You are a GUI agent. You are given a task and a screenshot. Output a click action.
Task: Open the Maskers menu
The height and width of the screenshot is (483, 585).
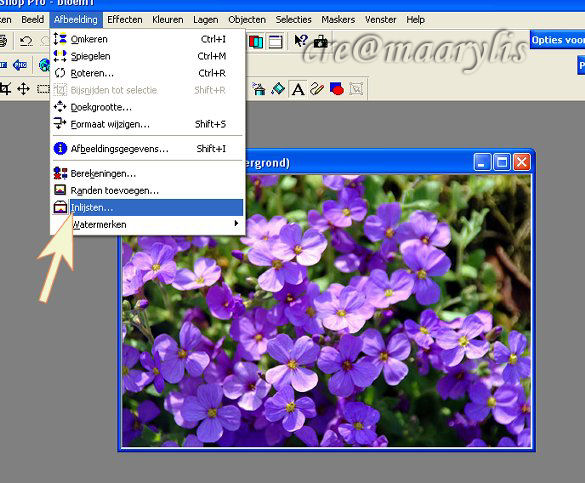pyautogui.click(x=338, y=19)
